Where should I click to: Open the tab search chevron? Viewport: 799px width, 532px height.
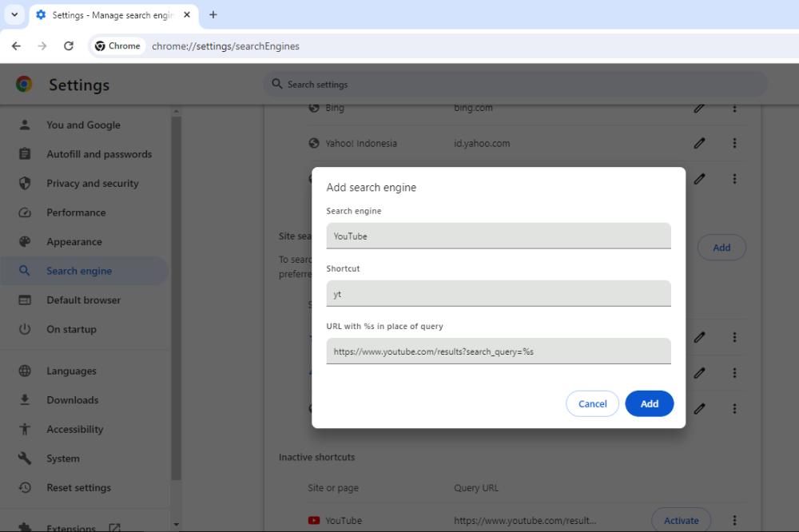pos(14,14)
